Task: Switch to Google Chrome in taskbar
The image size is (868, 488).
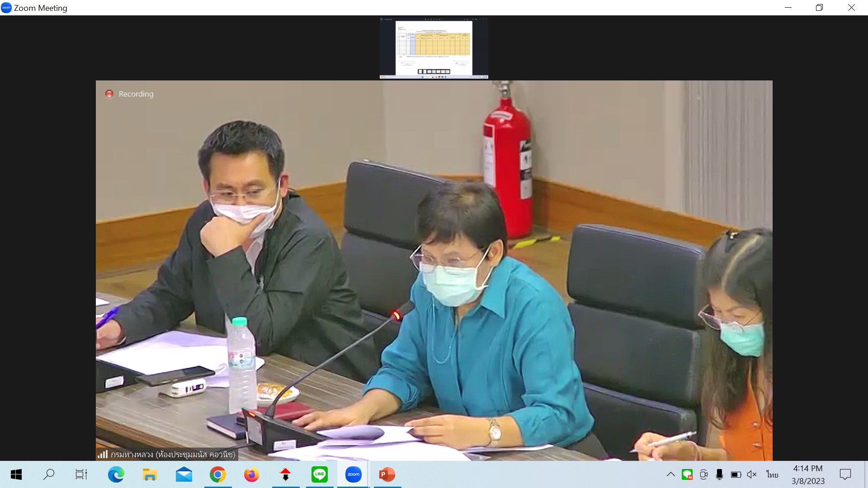Action: (x=217, y=474)
